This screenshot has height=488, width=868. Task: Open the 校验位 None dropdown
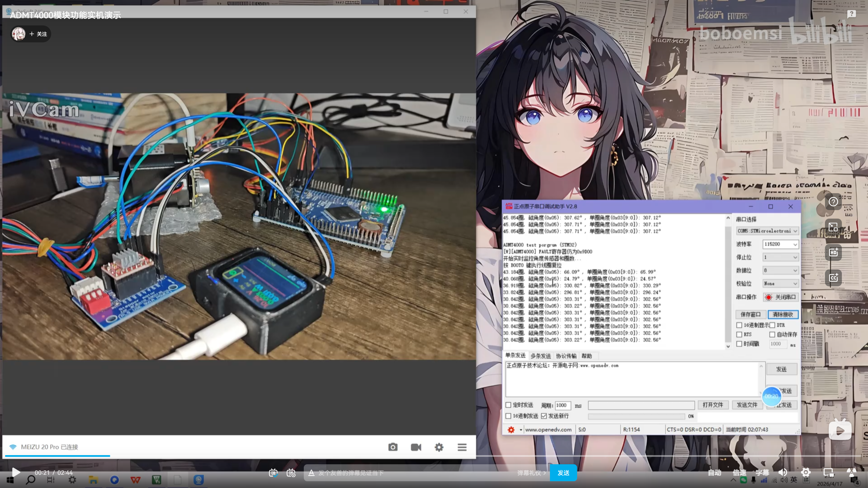pyautogui.click(x=781, y=284)
